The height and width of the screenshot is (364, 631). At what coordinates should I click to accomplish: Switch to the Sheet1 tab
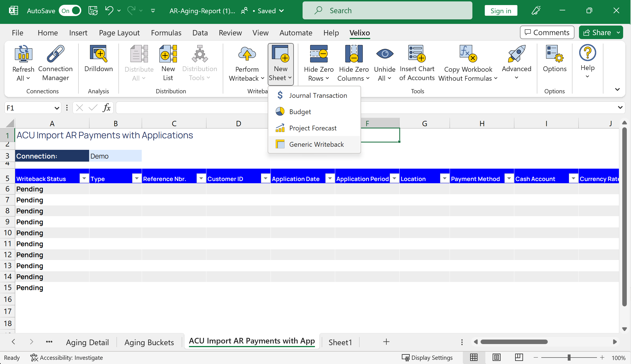pyautogui.click(x=340, y=342)
